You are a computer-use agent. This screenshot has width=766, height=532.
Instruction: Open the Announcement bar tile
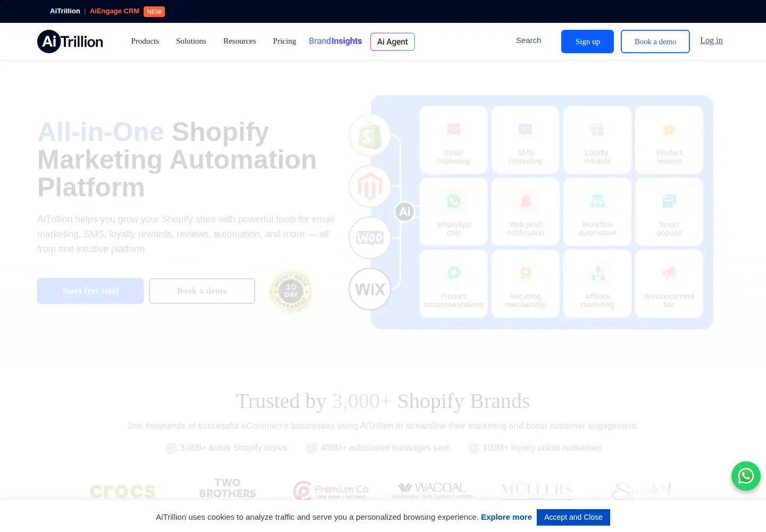click(669, 284)
